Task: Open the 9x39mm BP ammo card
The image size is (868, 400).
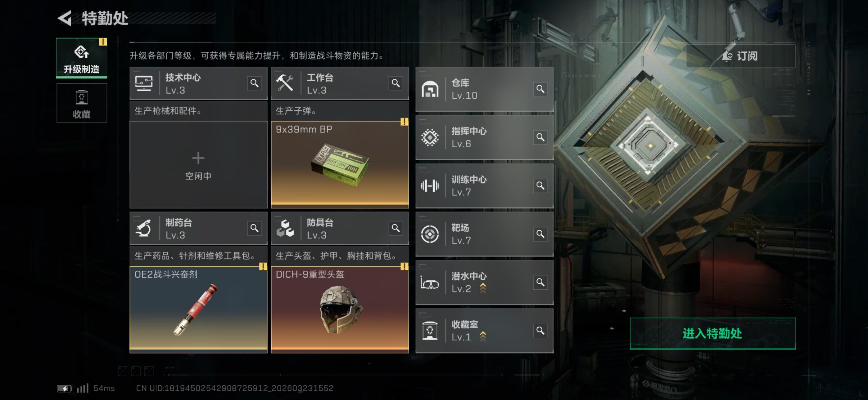Action: coord(340,164)
